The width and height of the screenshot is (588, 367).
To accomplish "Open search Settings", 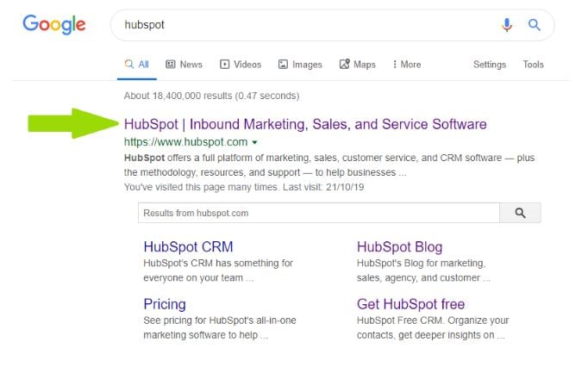I will 490,65.
